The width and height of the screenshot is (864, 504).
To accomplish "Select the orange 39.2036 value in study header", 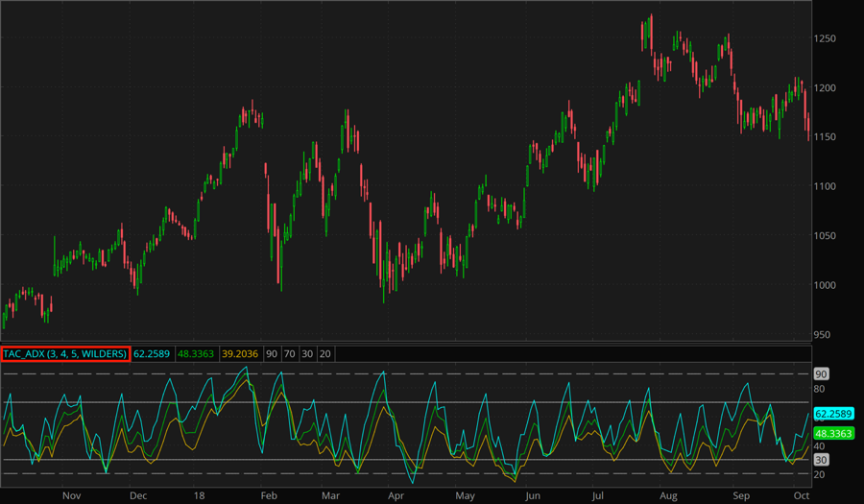I will point(242,354).
